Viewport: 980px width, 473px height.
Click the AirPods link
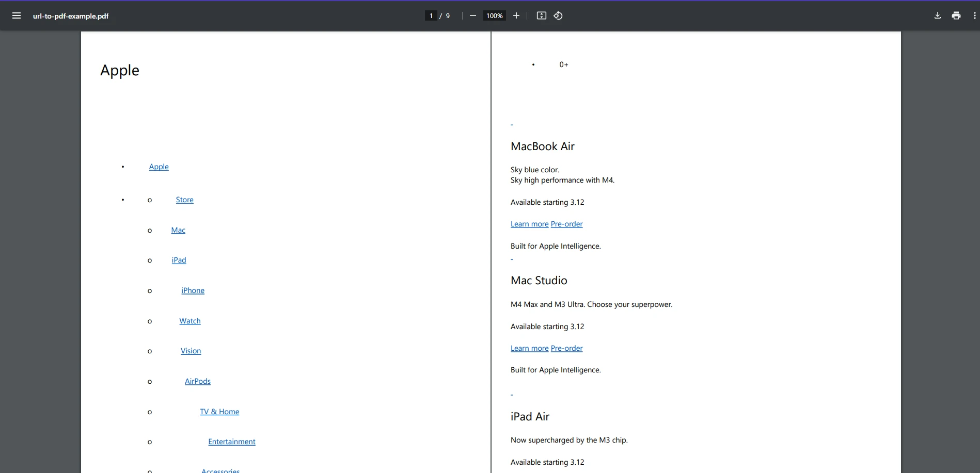click(x=198, y=381)
